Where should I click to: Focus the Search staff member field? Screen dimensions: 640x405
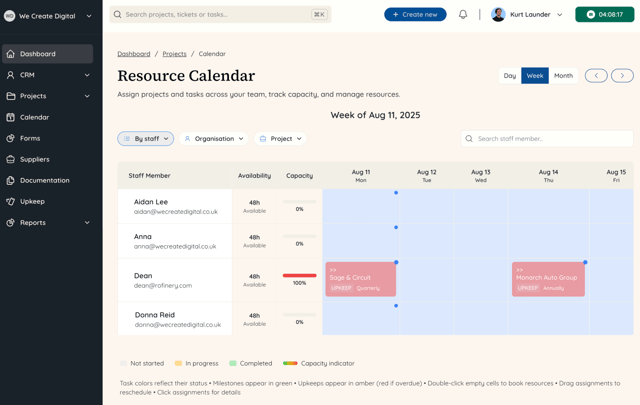[547, 139]
